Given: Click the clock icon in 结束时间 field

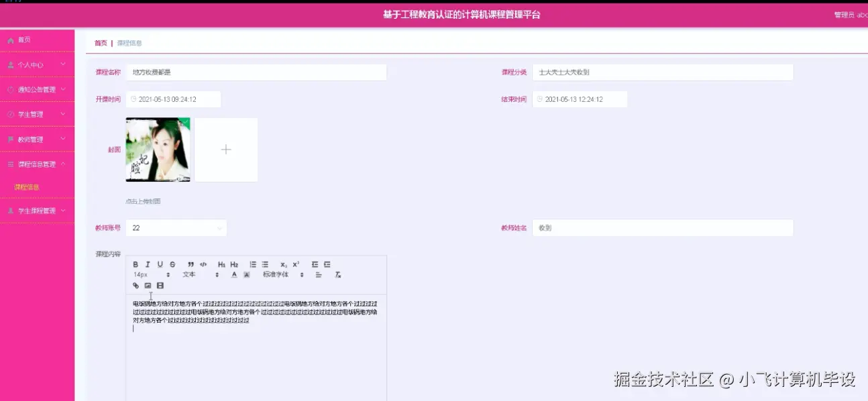Looking at the screenshot, I should point(540,99).
